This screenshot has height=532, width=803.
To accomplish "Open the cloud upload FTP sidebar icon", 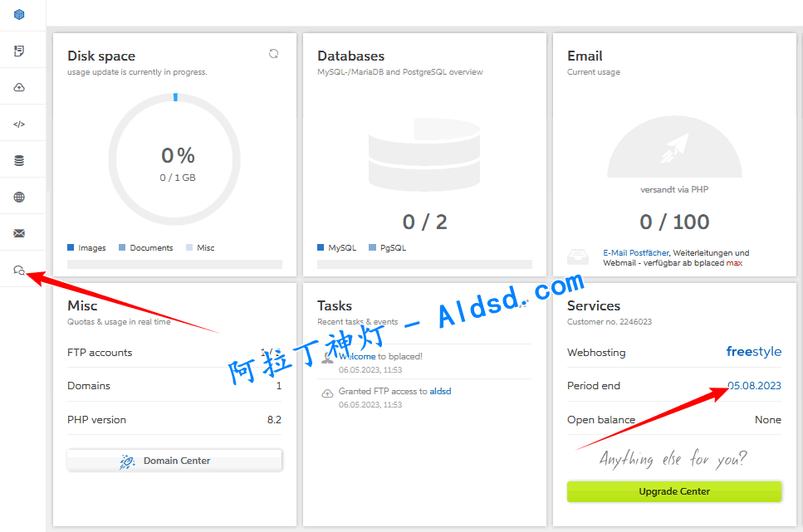I will [x=19, y=87].
